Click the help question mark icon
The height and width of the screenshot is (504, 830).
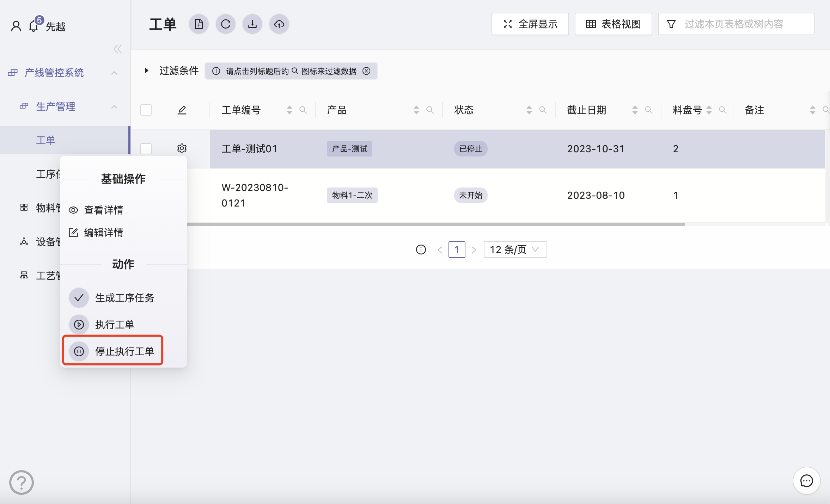22,482
